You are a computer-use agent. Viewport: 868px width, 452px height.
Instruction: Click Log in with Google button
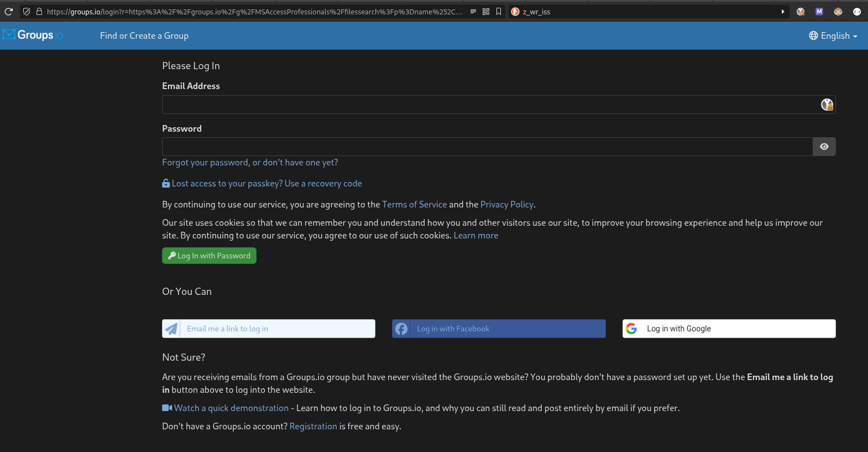click(729, 329)
